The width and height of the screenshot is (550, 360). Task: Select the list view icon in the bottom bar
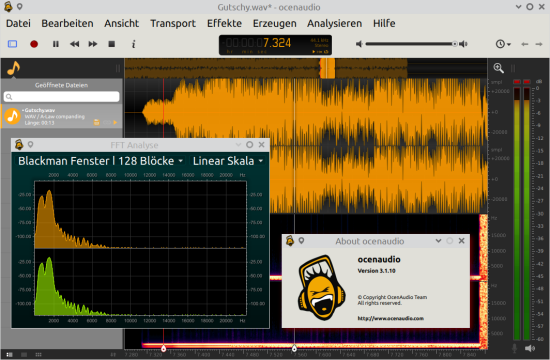(x=9, y=355)
